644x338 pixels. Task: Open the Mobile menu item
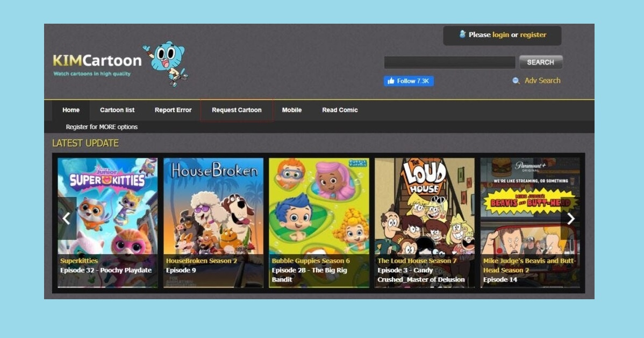pos(291,110)
